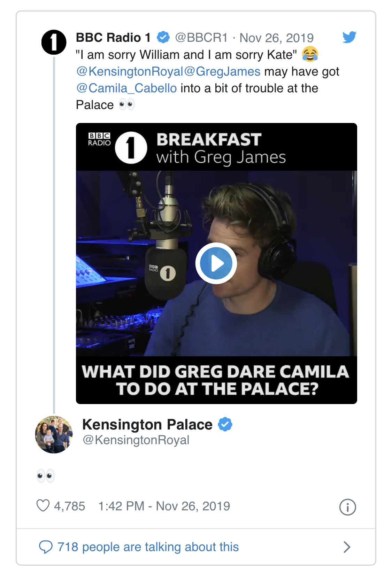This screenshot has height=573, width=392.
Task: Click BBC Radio 1 verified badge
Action: click(x=163, y=37)
